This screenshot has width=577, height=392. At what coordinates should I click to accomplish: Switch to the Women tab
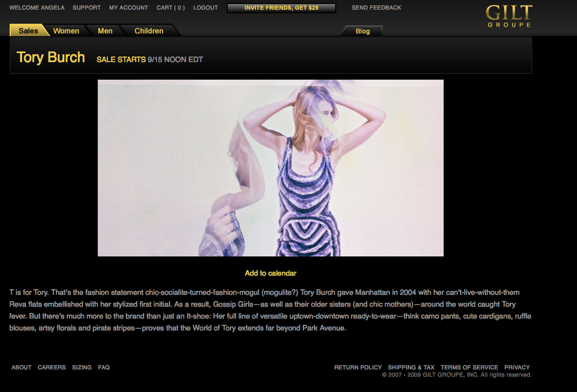pyautogui.click(x=66, y=31)
